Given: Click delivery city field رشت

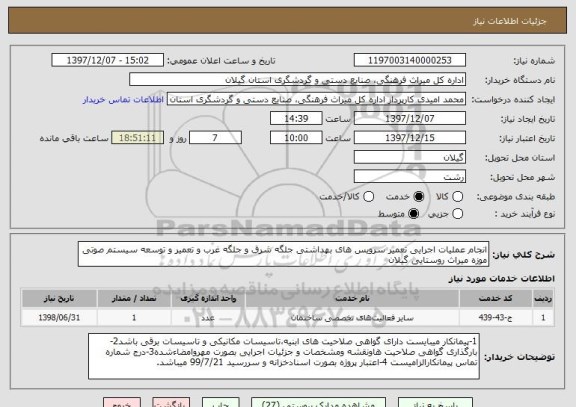Looking at the screenshot, I should tap(410, 177).
